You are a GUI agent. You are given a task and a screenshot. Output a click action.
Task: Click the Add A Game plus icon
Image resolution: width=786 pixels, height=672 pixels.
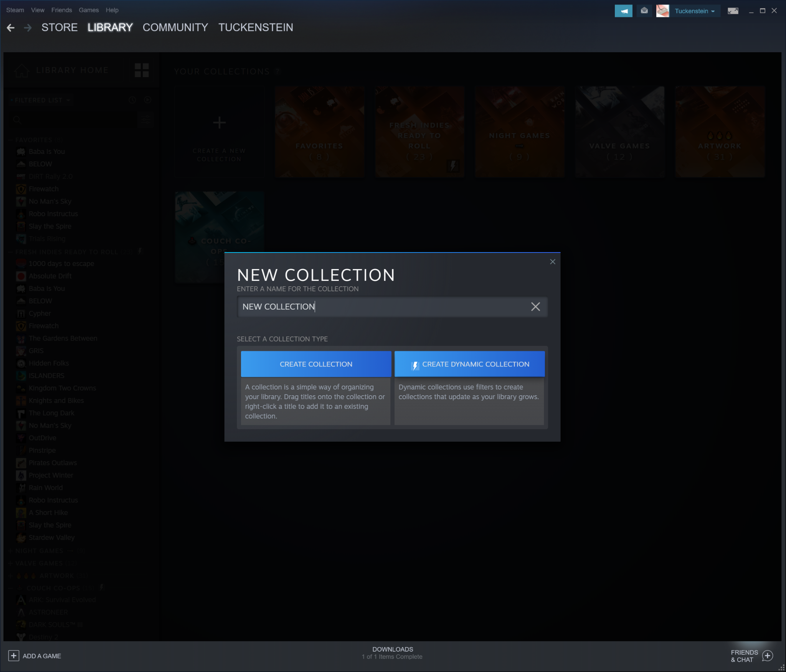point(14,655)
